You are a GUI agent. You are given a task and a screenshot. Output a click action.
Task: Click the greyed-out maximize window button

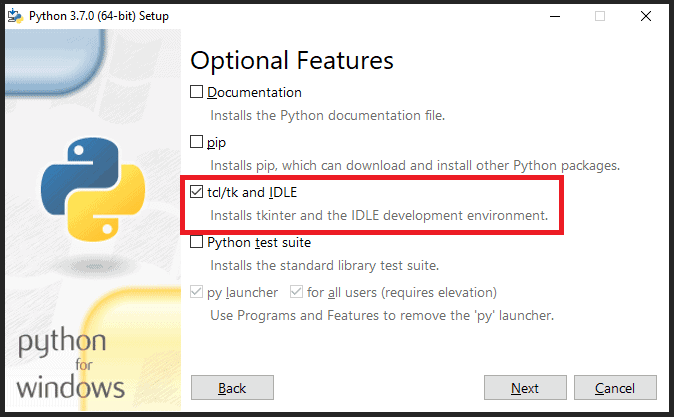[x=600, y=15]
